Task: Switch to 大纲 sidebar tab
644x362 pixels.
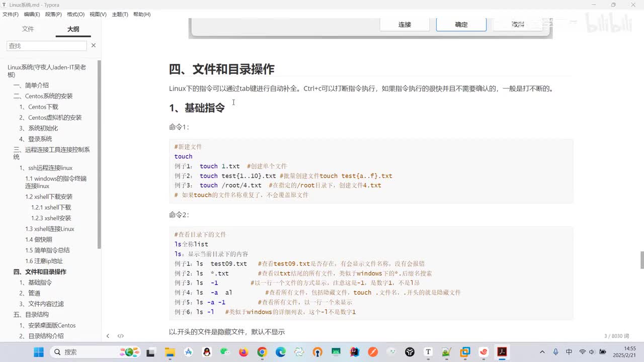Action: point(73,29)
